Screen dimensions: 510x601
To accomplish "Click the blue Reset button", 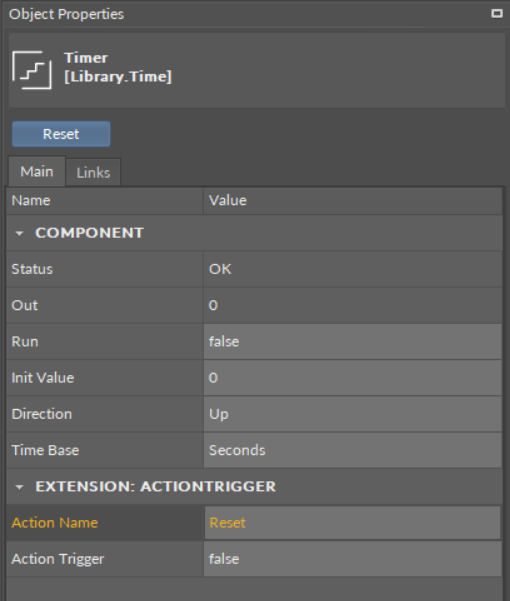I will [61, 134].
